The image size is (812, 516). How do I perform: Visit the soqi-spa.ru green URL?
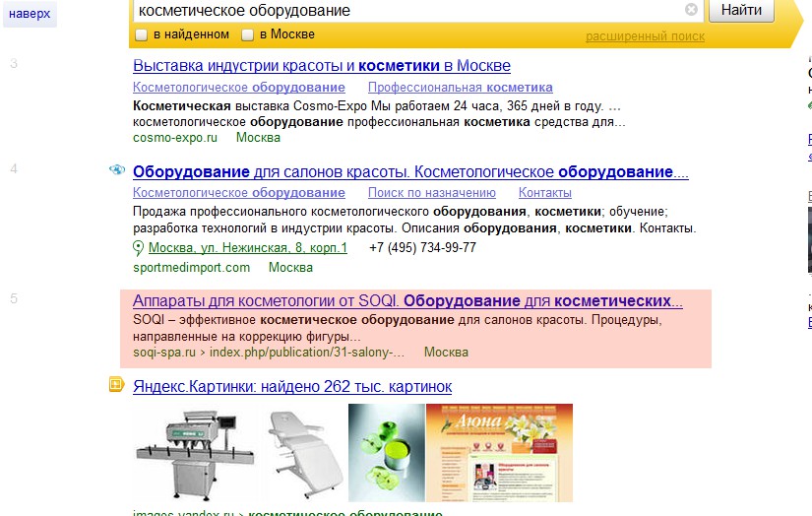(x=269, y=353)
